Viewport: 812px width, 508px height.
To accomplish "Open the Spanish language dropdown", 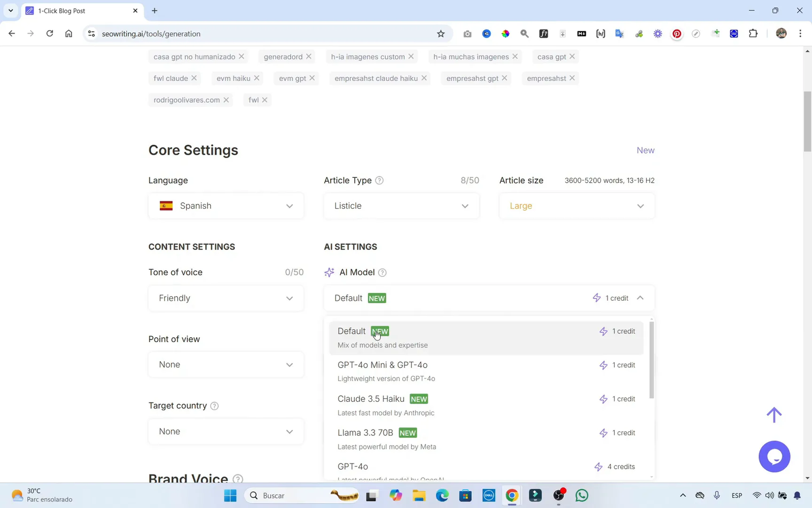I will click(x=226, y=206).
